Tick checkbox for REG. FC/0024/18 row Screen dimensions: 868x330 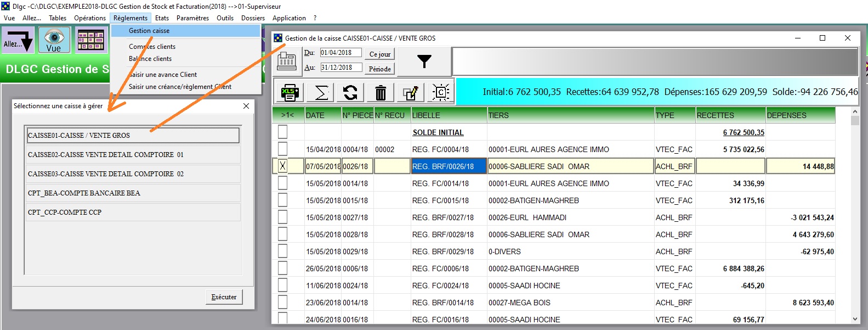(282, 285)
